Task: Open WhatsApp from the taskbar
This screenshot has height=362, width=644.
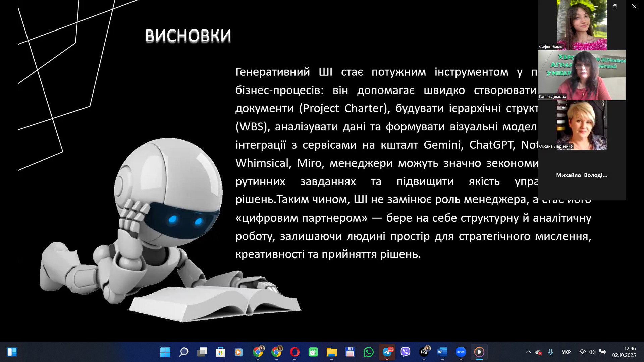Action: pyautogui.click(x=368, y=352)
